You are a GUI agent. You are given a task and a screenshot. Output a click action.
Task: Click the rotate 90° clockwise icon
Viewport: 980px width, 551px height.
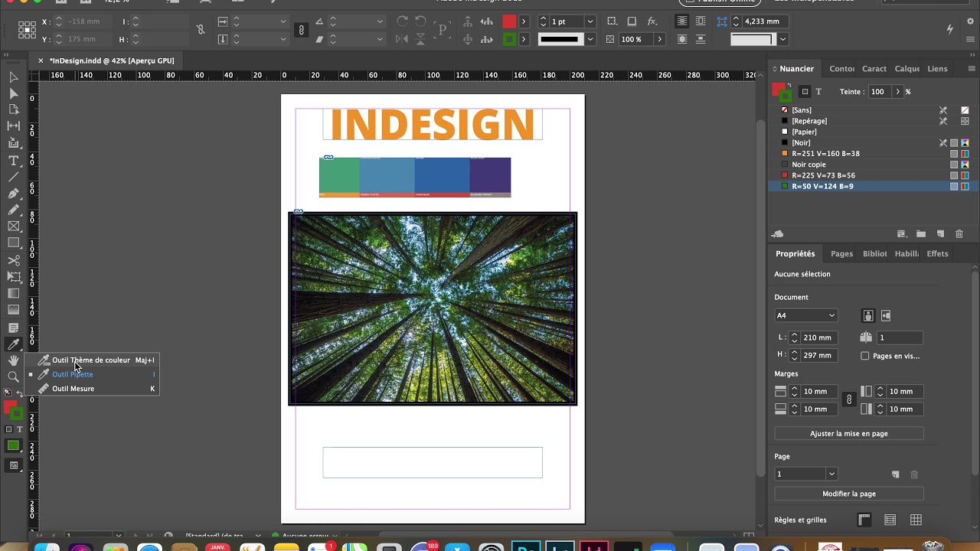click(403, 21)
